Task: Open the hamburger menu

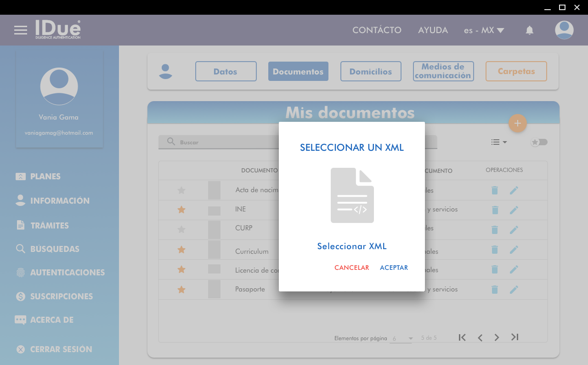Action: tap(21, 30)
